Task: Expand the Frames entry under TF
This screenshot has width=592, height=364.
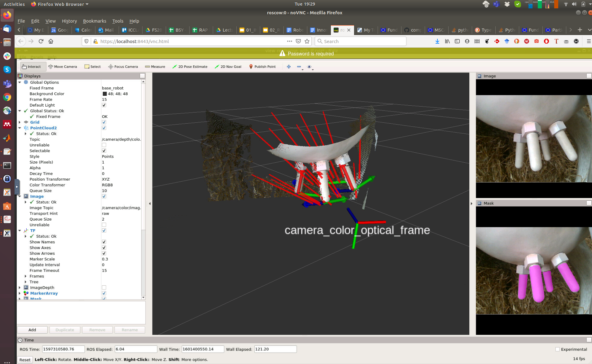Action: [26, 276]
